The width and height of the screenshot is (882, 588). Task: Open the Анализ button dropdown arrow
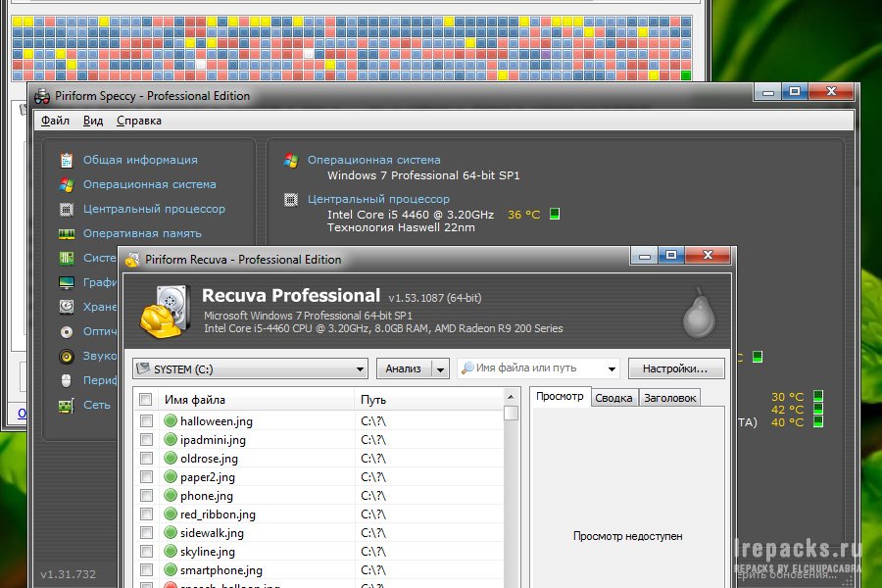pos(440,369)
